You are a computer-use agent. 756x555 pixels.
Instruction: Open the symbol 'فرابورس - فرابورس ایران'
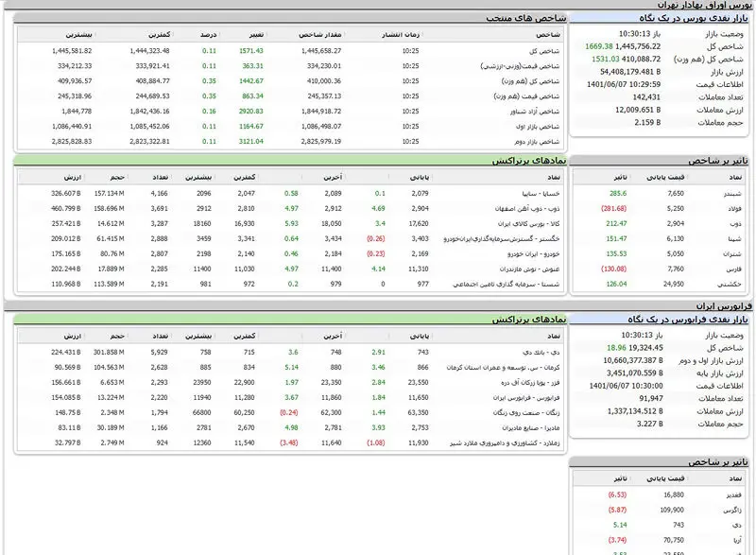[526, 398]
